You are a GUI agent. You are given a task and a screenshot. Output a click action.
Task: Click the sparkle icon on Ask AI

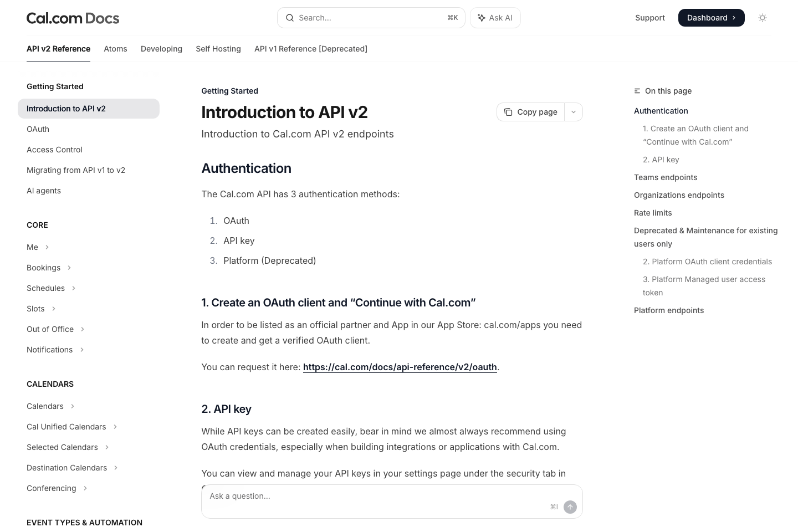(x=482, y=18)
